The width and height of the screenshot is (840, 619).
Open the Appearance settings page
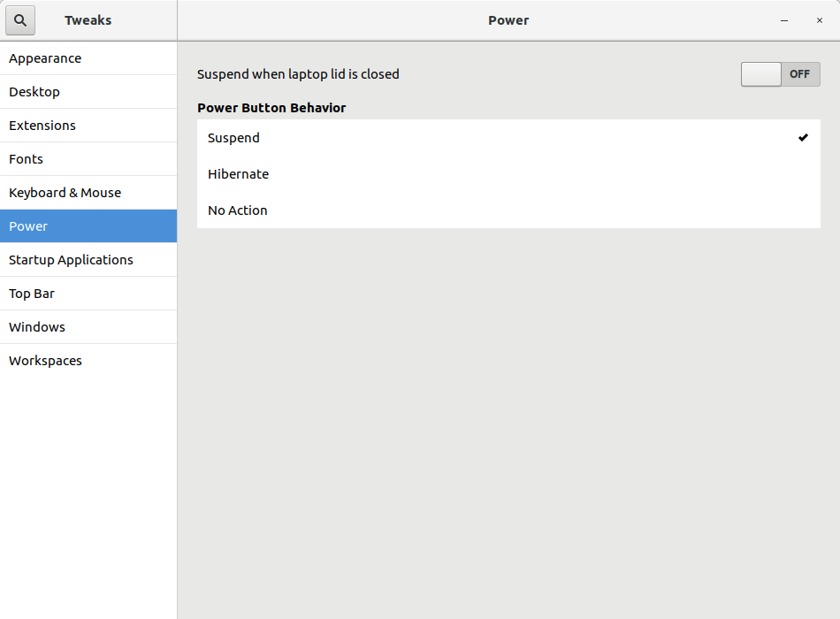44,57
